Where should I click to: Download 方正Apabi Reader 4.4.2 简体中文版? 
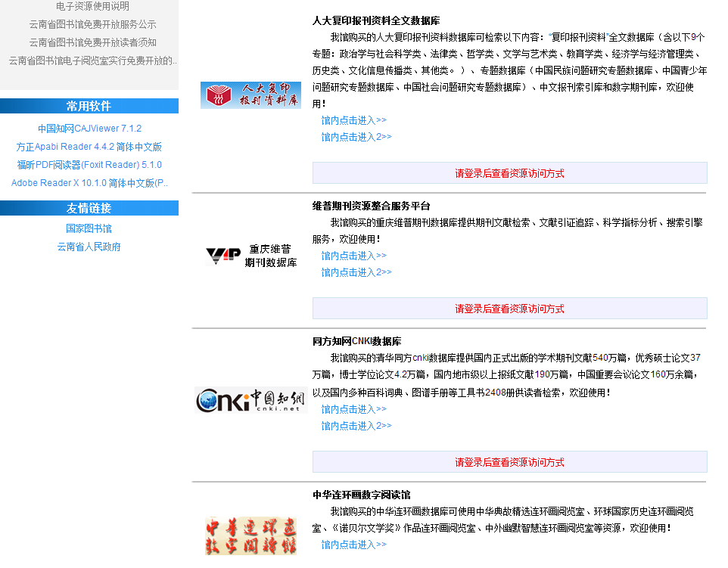click(x=89, y=147)
